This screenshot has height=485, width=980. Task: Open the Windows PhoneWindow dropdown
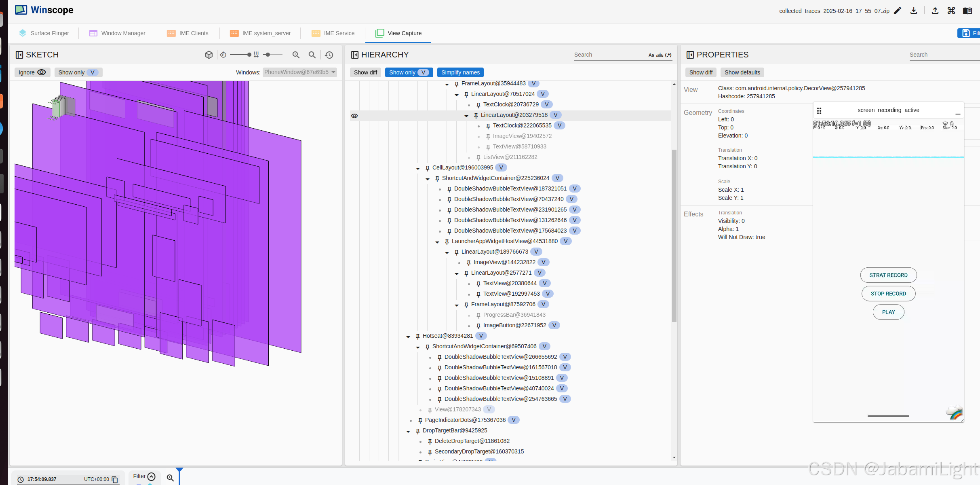click(x=299, y=72)
